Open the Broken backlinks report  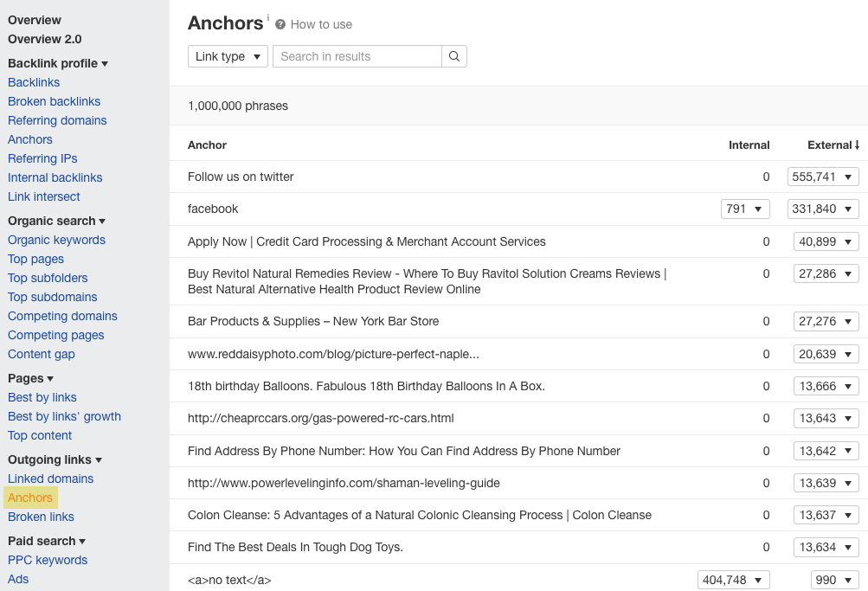pos(54,101)
